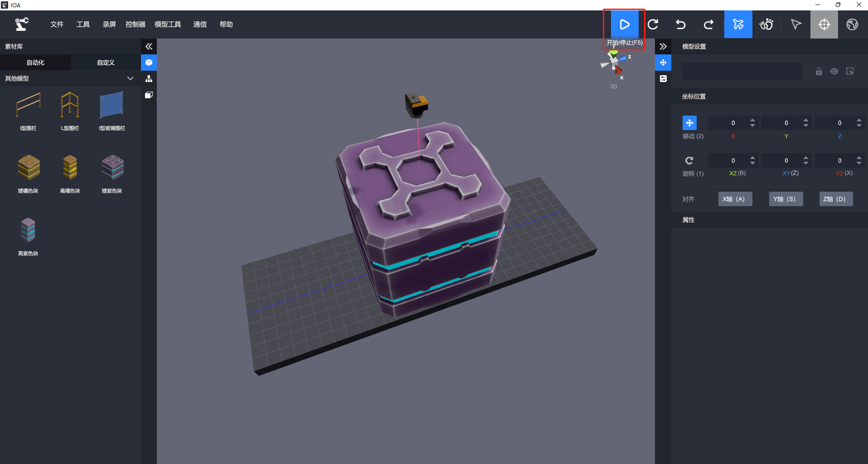The image size is (868, 464).
Task: Open the hierarchy tree sidebar icon
Action: (x=149, y=79)
